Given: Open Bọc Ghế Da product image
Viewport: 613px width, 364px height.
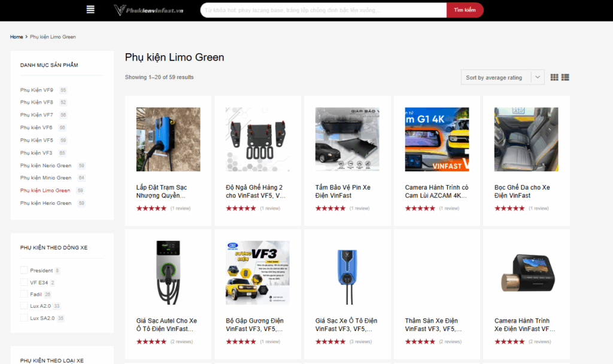Looking at the screenshot, I should pos(526,139).
